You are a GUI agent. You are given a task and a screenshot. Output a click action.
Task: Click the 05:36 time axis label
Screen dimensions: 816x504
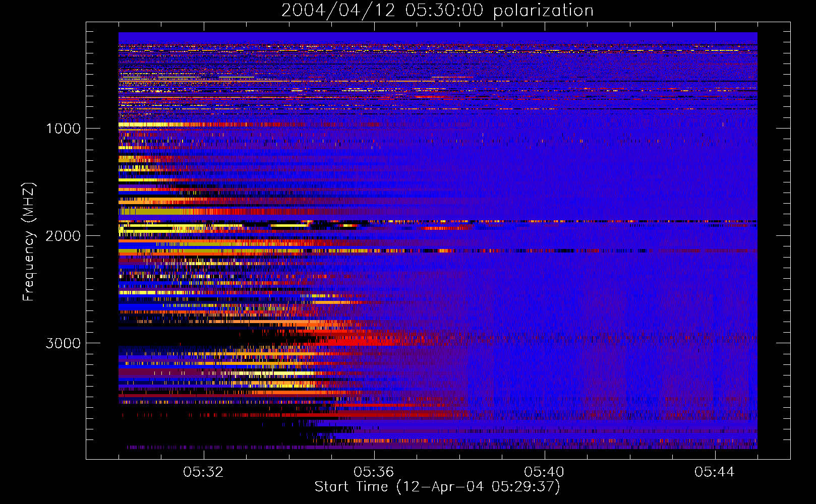[x=374, y=472]
